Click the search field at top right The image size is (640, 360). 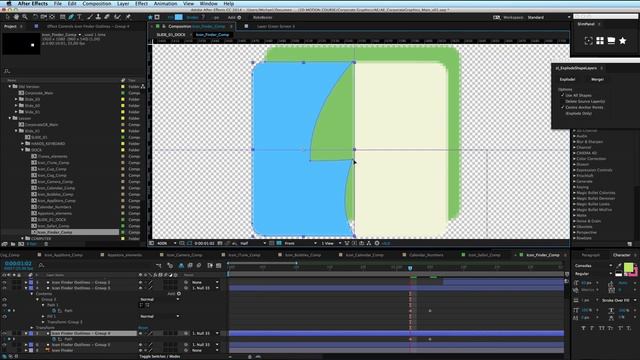[605, 17]
